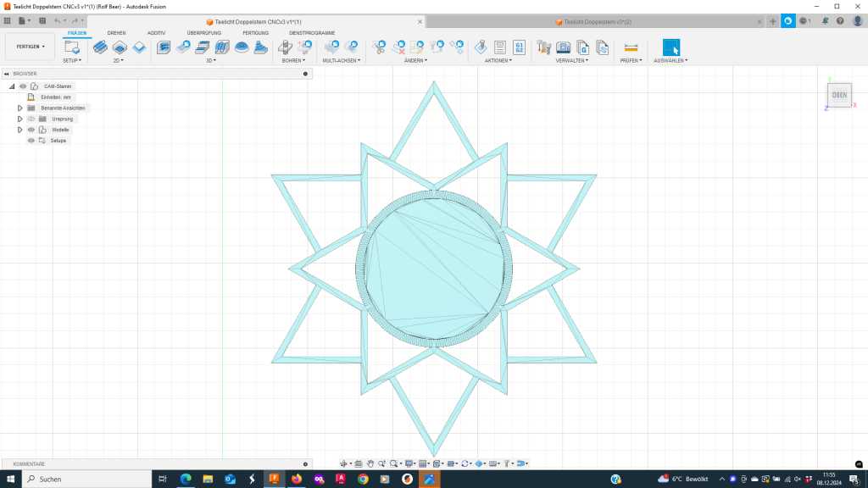Click the OBEN face of the view cube
The width and height of the screenshot is (868, 488).
(x=839, y=95)
